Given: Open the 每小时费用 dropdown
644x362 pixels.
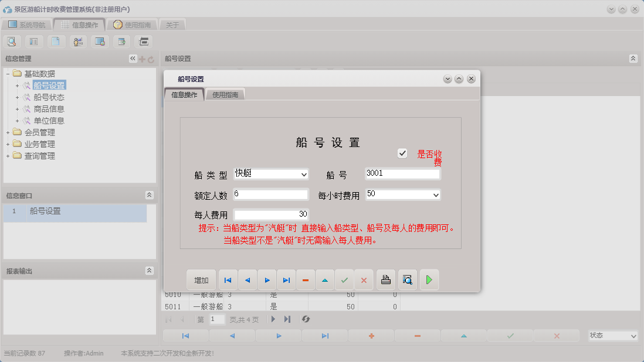Looking at the screenshot, I should click(436, 194).
